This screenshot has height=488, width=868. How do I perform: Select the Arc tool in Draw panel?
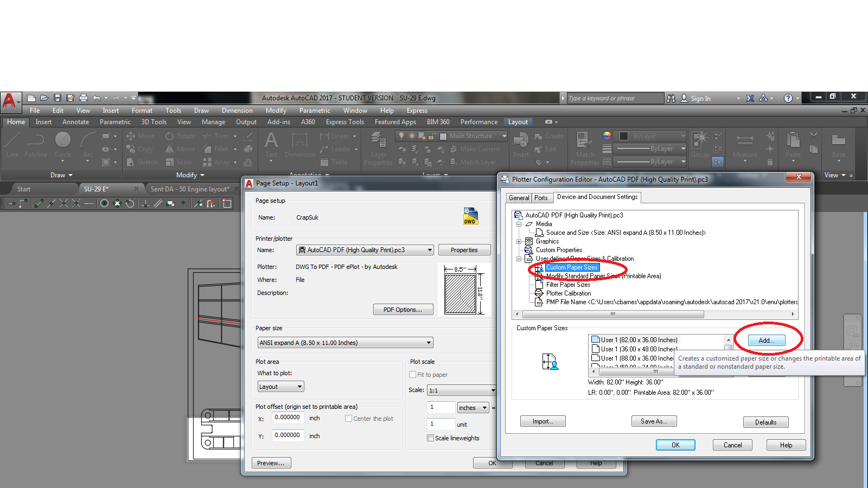tap(88, 145)
